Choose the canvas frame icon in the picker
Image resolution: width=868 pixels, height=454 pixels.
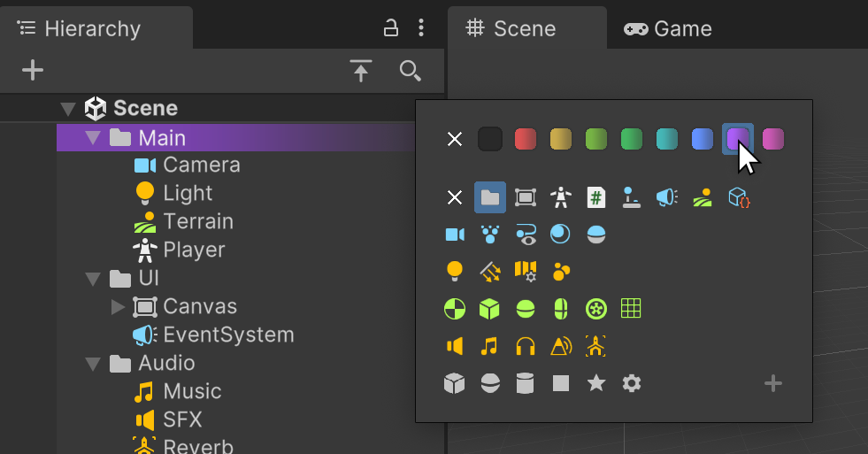pyautogui.click(x=526, y=197)
